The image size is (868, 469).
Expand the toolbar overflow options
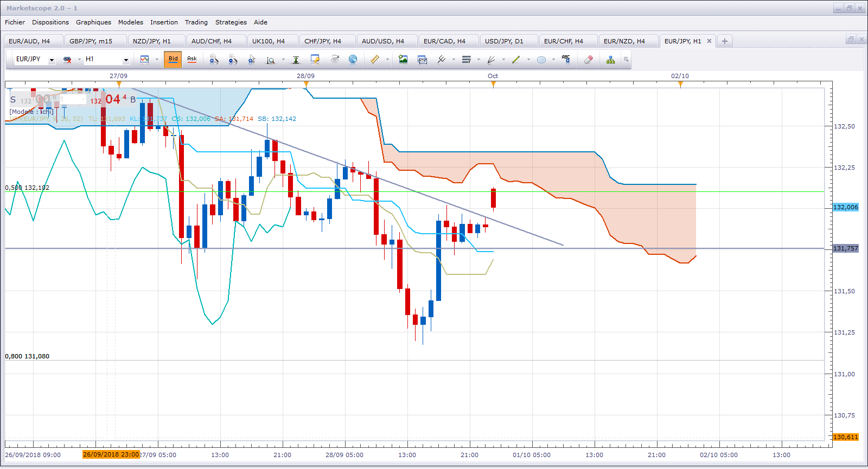(x=626, y=60)
